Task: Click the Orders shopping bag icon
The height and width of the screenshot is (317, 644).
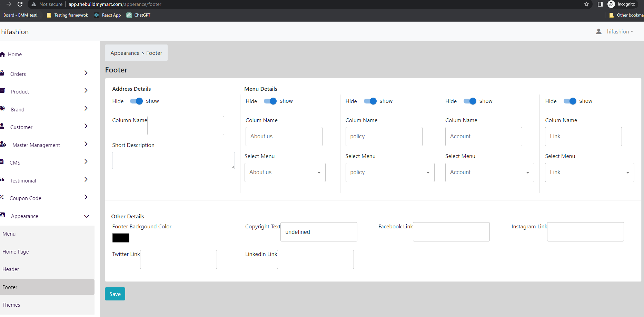Action: [2, 73]
